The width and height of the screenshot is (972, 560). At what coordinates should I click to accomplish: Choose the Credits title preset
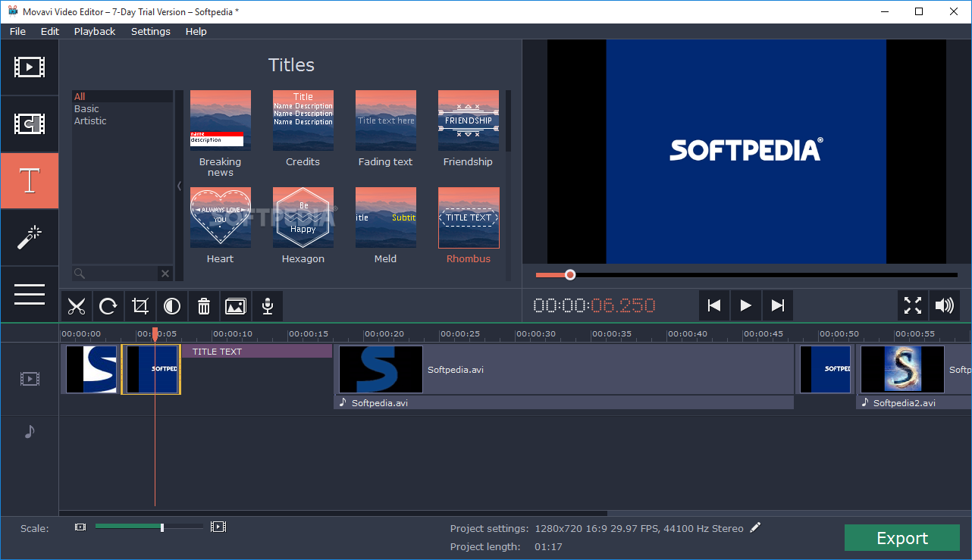pyautogui.click(x=303, y=120)
